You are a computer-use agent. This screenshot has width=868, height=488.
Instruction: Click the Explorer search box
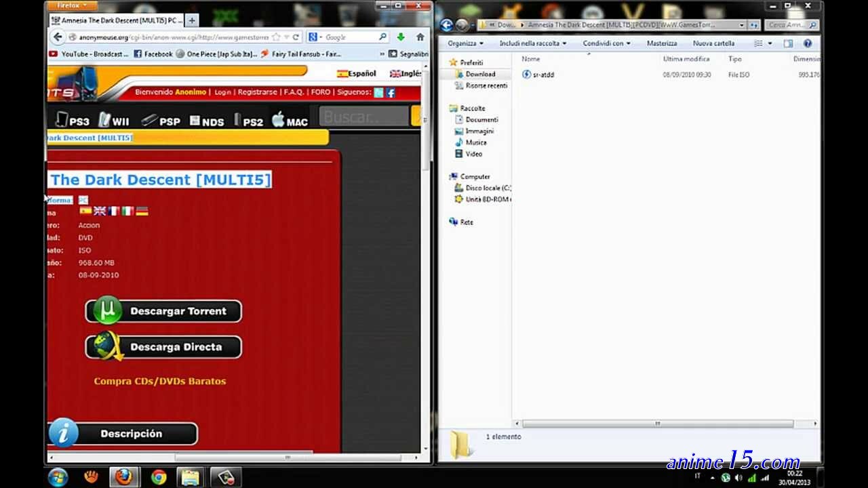coord(792,25)
